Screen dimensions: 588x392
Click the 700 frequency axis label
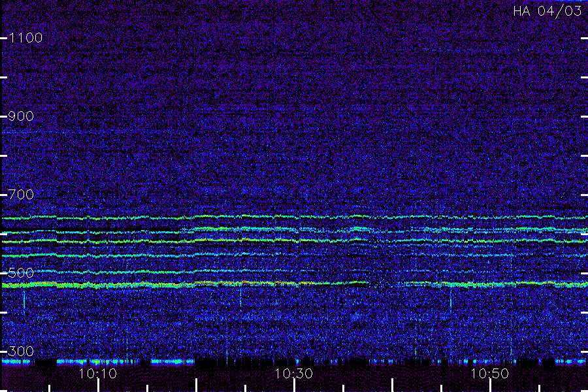coord(21,195)
